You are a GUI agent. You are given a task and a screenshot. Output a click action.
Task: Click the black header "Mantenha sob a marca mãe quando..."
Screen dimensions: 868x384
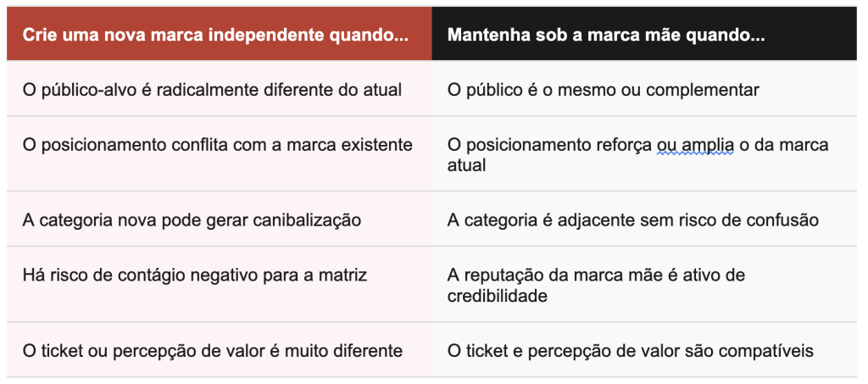tap(606, 36)
